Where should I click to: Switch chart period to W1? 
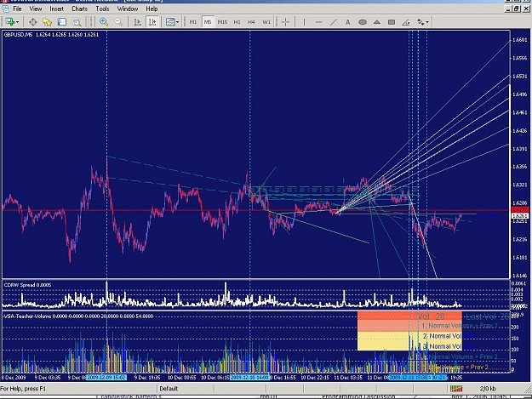(266, 22)
